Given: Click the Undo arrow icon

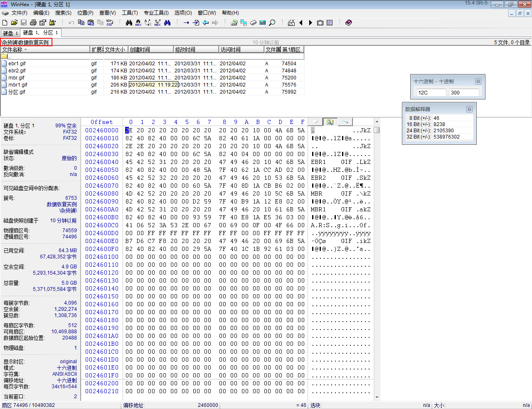Looking at the screenshot, I should [x=71, y=22].
